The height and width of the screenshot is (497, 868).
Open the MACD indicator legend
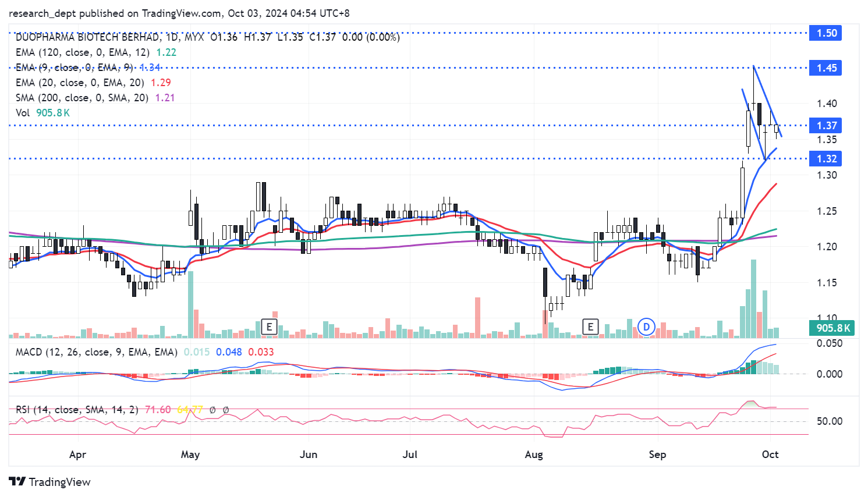point(96,352)
